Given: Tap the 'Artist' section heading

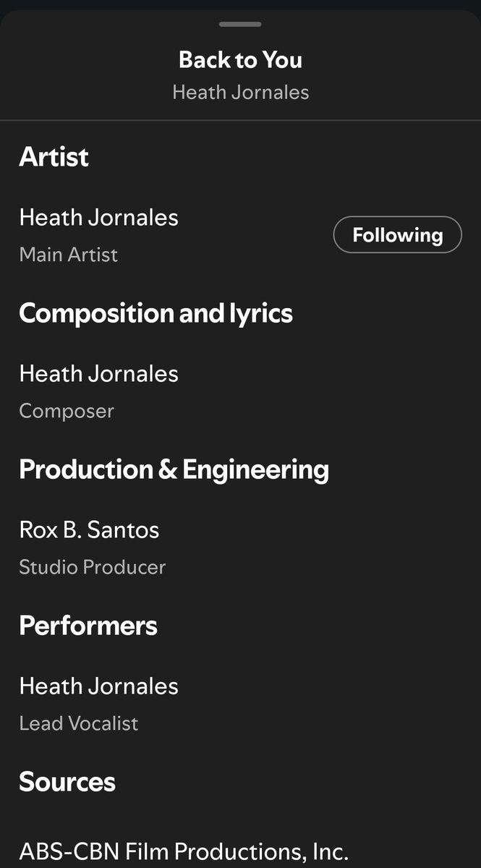Looking at the screenshot, I should click(x=54, y=156).
